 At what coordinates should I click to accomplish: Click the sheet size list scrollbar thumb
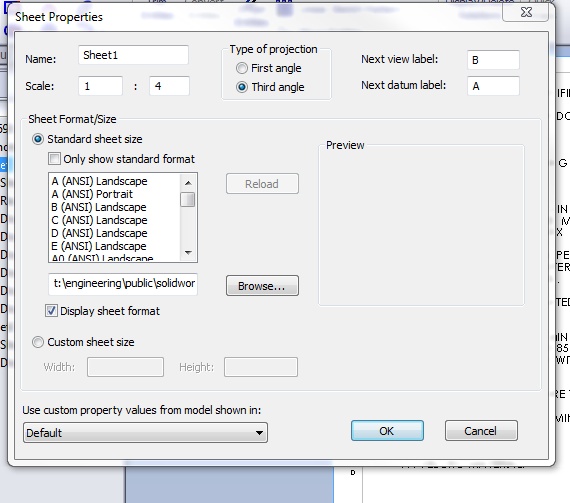click(188, 200)
